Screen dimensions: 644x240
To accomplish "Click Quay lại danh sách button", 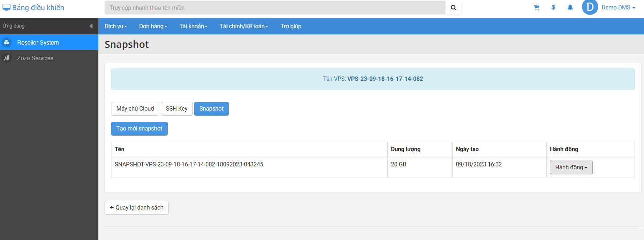I will (x=136, y=208).
